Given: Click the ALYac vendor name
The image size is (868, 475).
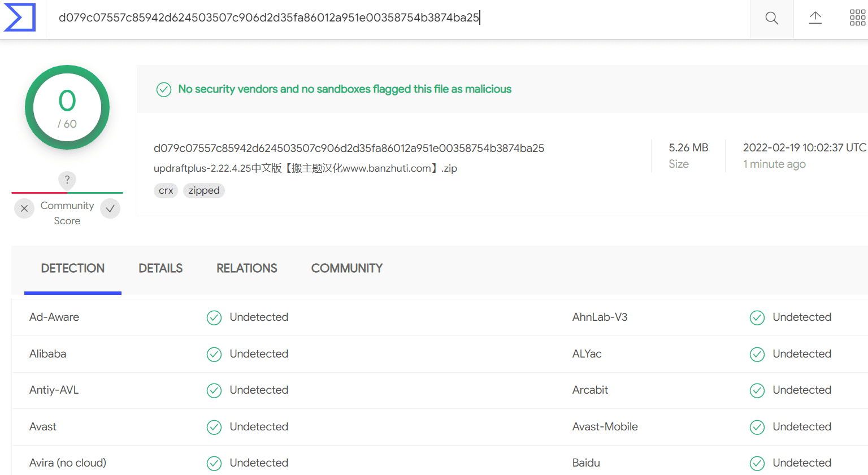Looking at the screenshot, I should [587, 354].
